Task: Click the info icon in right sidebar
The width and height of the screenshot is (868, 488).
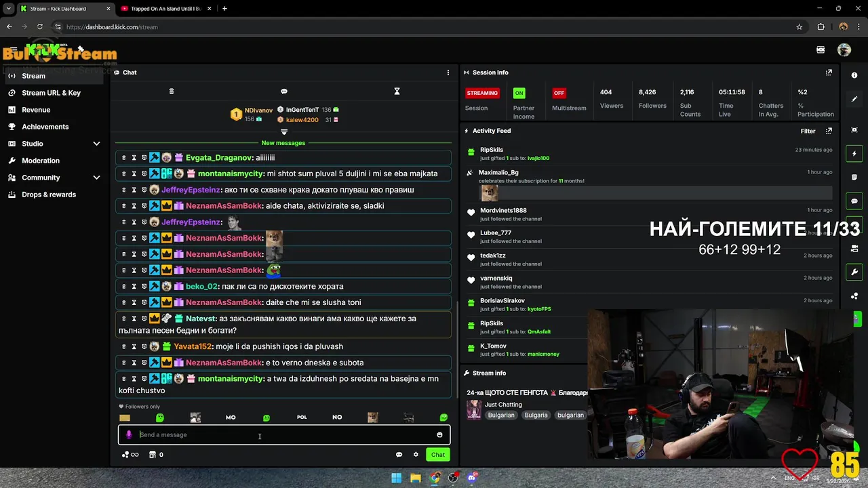Action: tap(854, 75)
